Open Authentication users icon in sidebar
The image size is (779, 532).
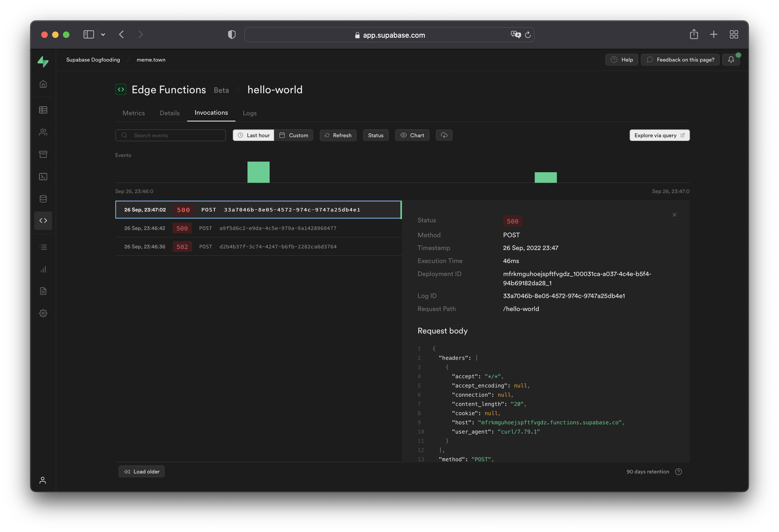[x=43, y=132]
